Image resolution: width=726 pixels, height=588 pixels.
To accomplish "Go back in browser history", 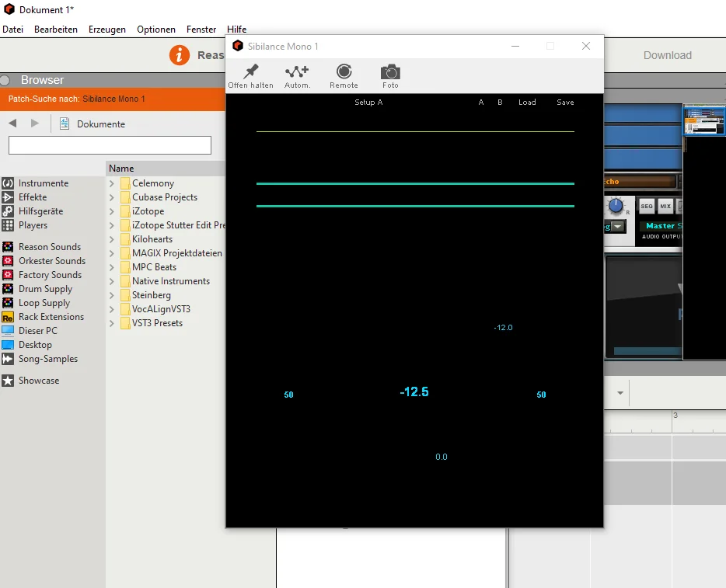I will [x=12, y=123].
